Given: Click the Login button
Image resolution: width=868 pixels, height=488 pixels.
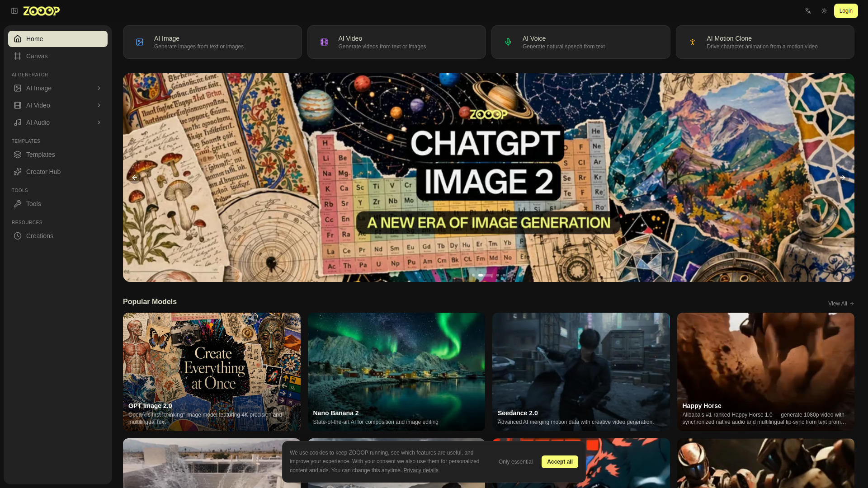Looking at the screenshot, I should click(846, 11).
